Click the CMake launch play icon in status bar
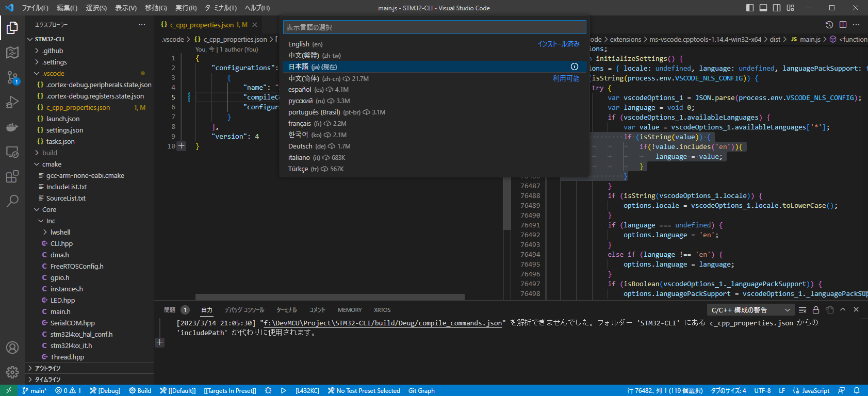This screenshot has height=396, width=868. pos(283,390)
